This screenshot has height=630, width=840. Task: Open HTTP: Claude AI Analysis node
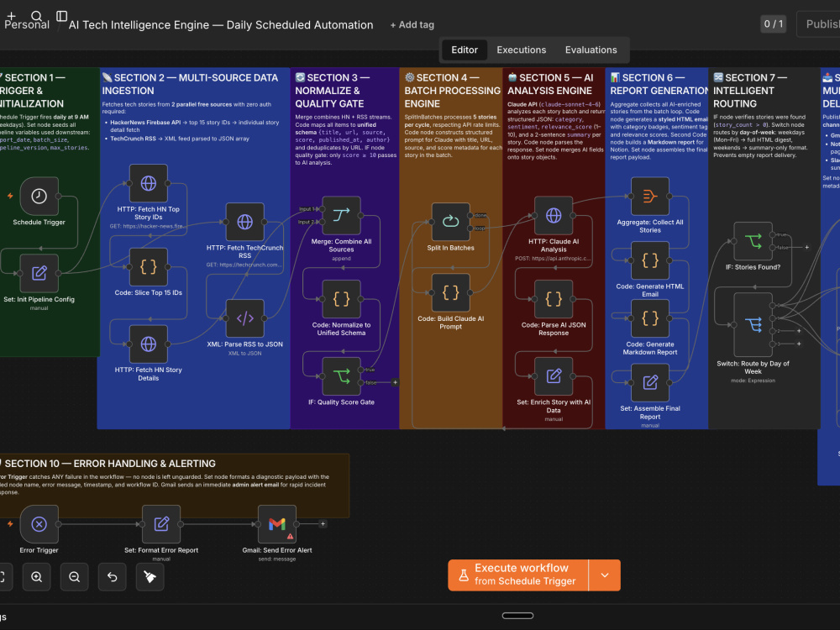click(554, 215)
